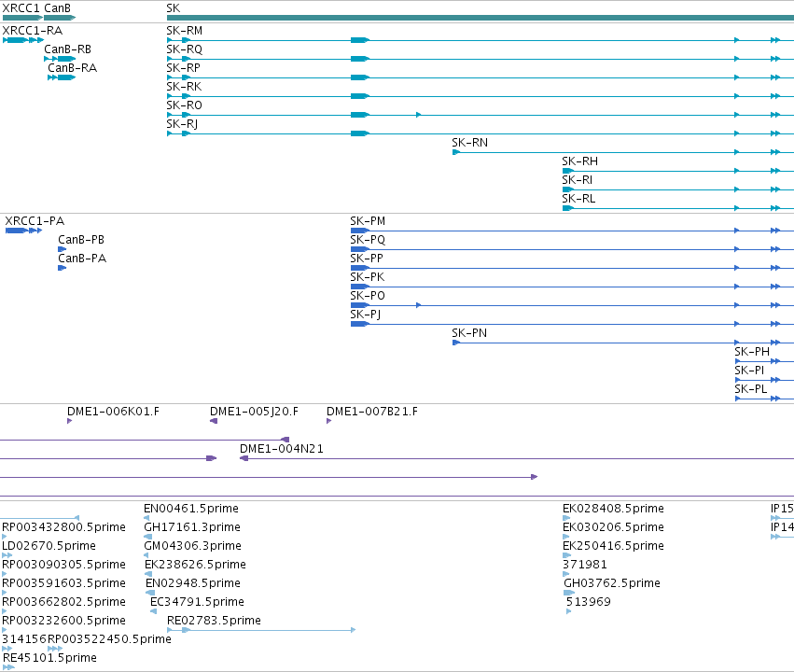This screenshot has width=794, height=672.
Task: Select feature label 371981
Action: [x=584, y=565]
